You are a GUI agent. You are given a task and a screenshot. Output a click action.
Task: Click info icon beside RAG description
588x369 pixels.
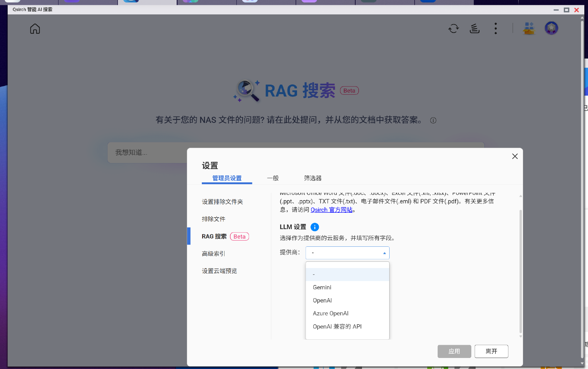tap(433, 120)
